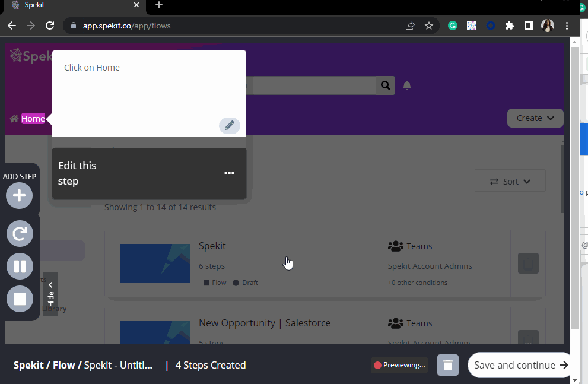The width and height of the screenshot is (588, 384).
Task: Click the Previewing status indicator
Action: click(x=399, y=365)
